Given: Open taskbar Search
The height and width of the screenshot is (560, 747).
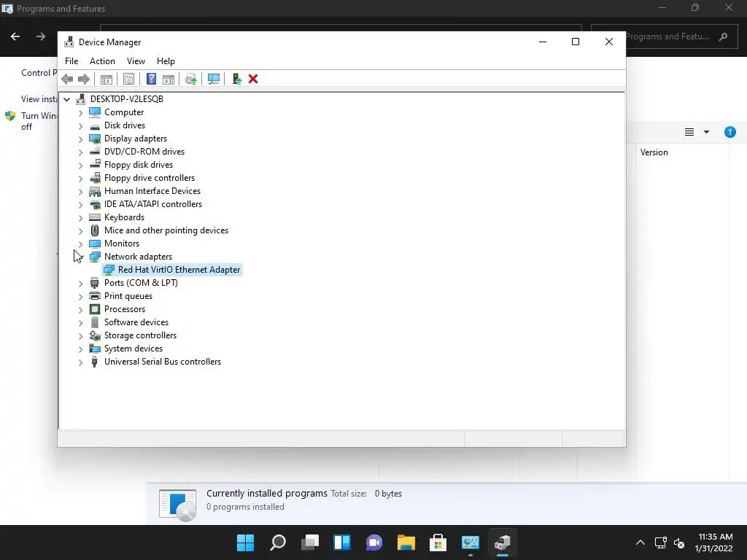Looking at the screenshot, I should tap(278, 542).
